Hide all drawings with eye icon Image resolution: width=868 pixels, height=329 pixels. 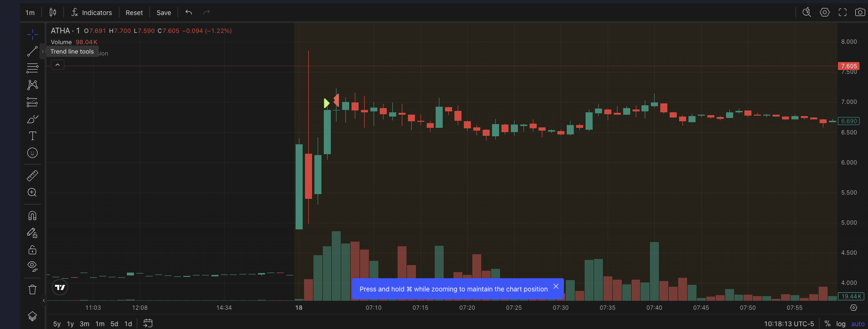[x=32, y=266]
